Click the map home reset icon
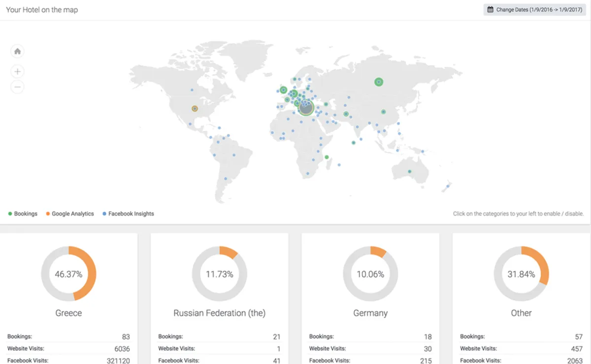The image size is (591, 364). tap(17, 51)
